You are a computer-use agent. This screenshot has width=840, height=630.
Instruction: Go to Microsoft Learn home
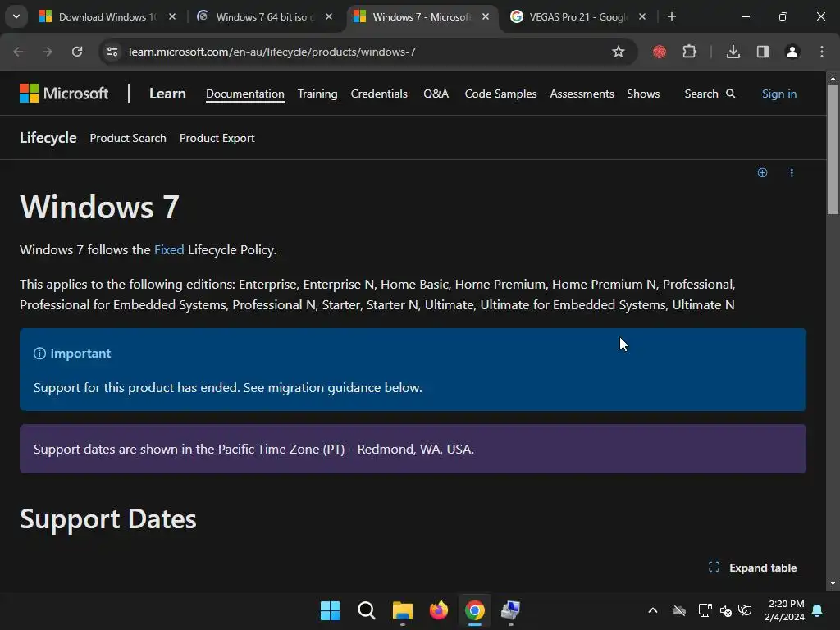pyautogui.click(x=167, y=94)
